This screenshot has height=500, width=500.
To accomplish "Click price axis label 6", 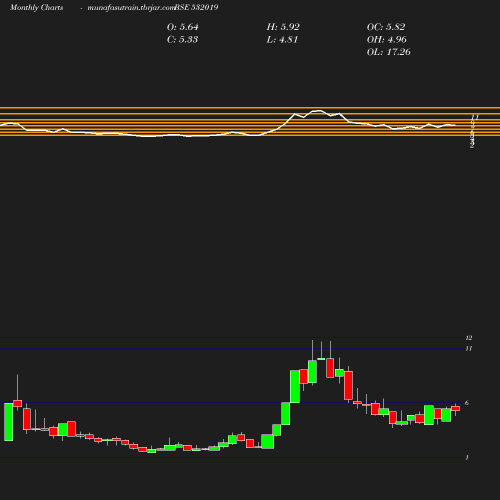I will (x=467, y=403).
